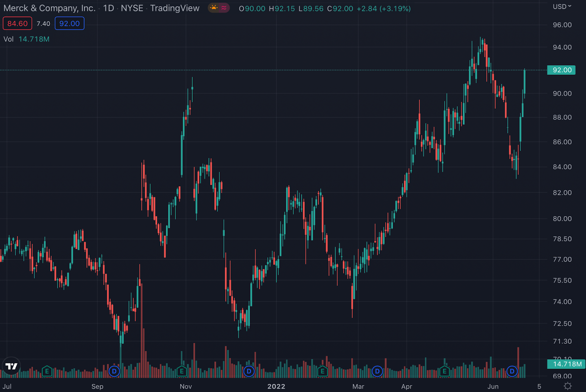The height and width of the screenshot is (392, 586).
Task: Show the dividend D marker before 2022
Action: tap(249, 371)
